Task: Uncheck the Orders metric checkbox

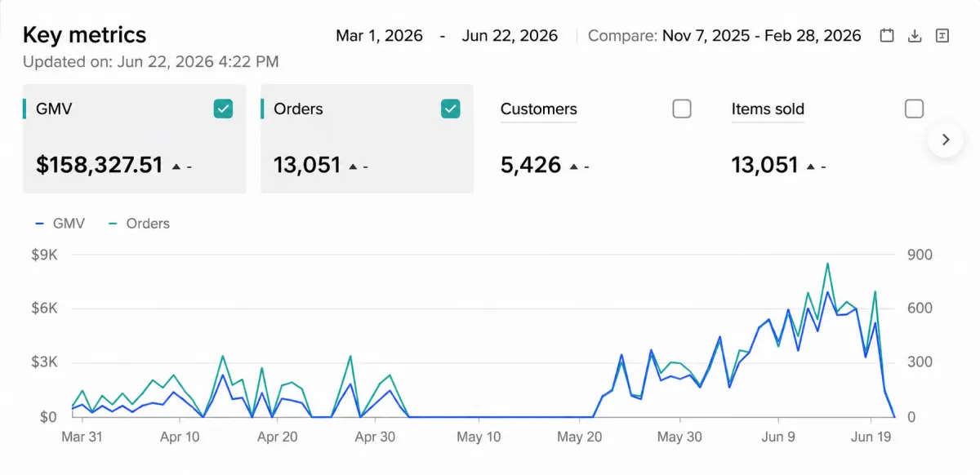Action: (x=450, y=109)
